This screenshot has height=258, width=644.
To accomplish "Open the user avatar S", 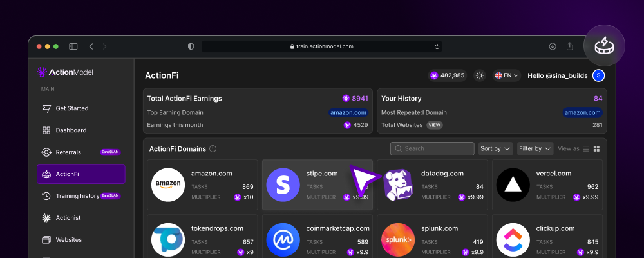I will click(598, 75).
